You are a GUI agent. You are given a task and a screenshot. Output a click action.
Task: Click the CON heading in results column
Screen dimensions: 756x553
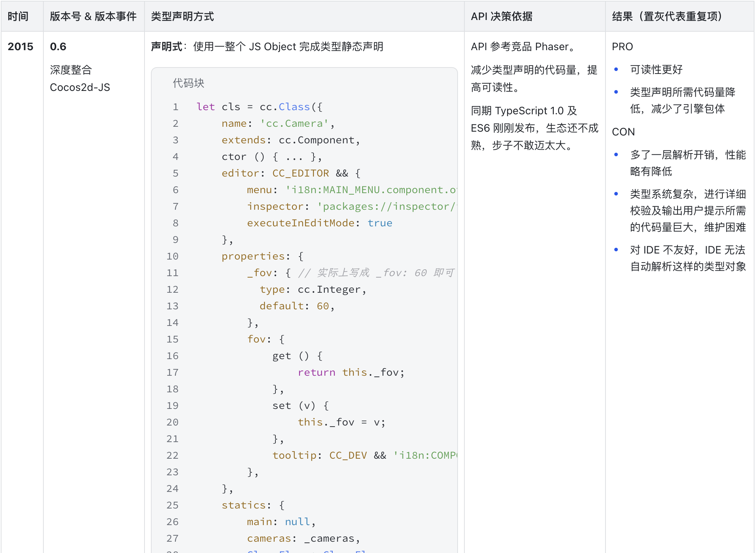point(623,132)
